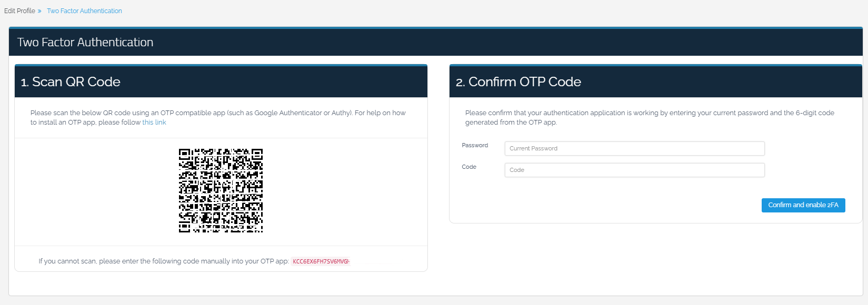868x305 pixels.
Task: Click the Two Factor Authentication panel title
Action: pyautogui.click(x=85, y=42)
